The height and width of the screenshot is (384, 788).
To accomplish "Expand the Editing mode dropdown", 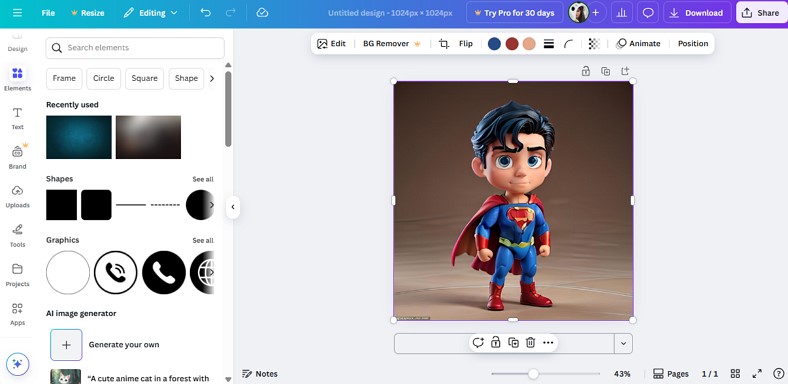I will (151, 13).
